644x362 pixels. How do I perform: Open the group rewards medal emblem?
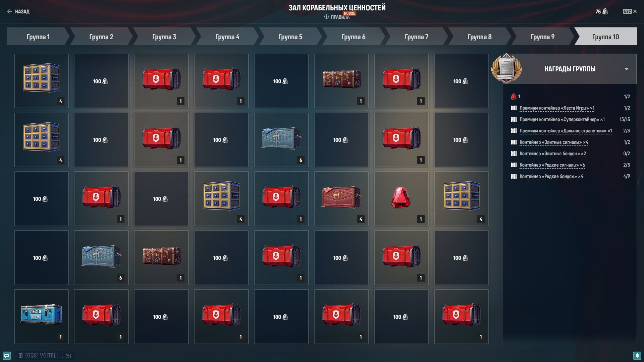pos(506,68)
